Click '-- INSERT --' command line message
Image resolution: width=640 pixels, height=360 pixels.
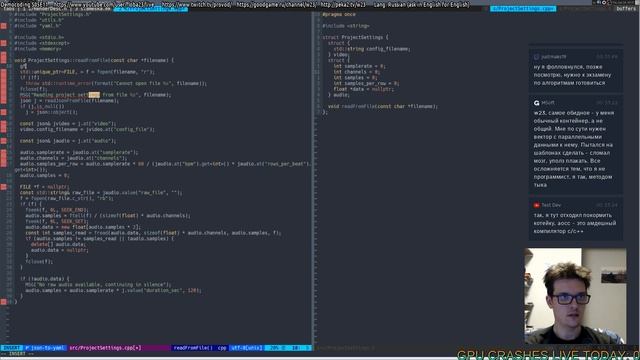tap(16, 354)
